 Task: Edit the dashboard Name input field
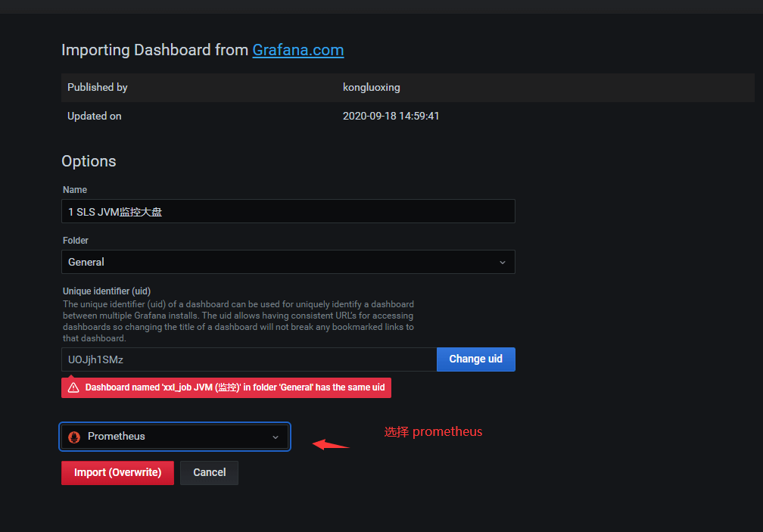click(288, 212)
